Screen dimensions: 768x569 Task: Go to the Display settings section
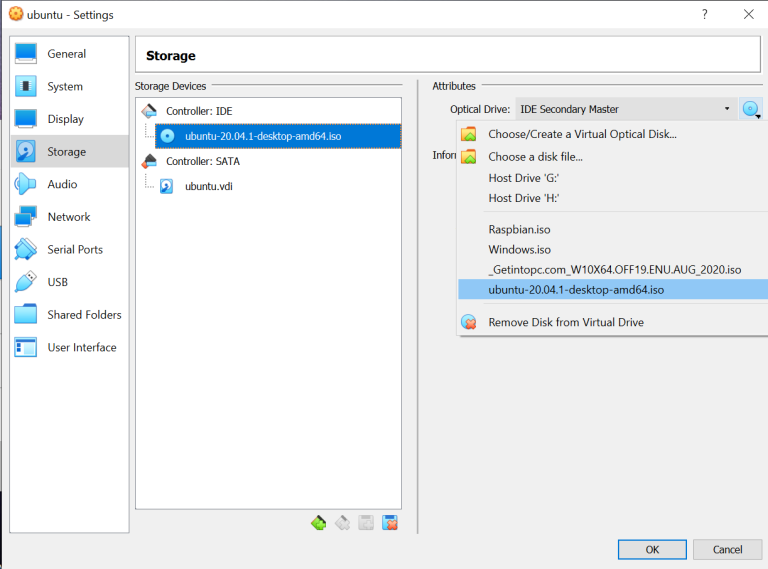[x=65, y=119]
